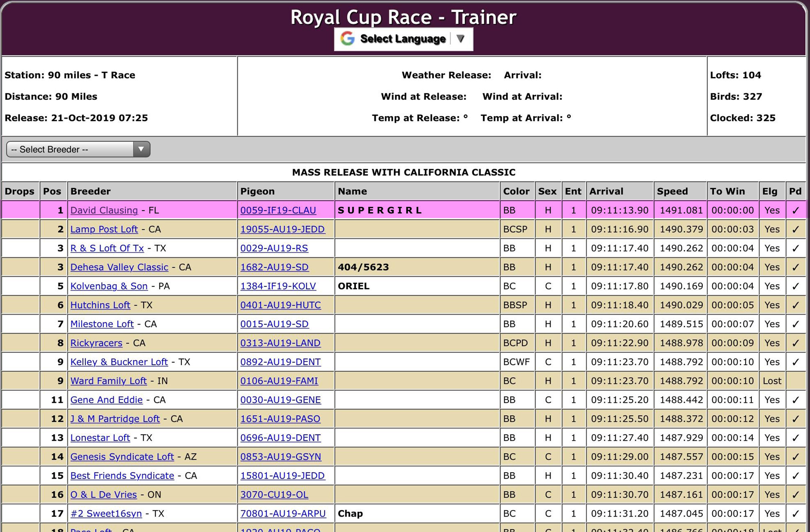
Task: Open Ward Family Loft breeder link
Action: tap(108, 381)
